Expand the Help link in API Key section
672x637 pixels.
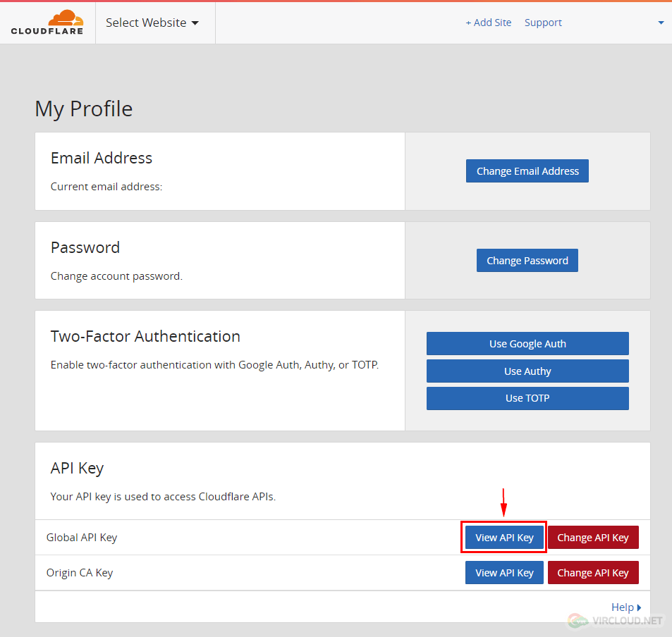[625, 607]
